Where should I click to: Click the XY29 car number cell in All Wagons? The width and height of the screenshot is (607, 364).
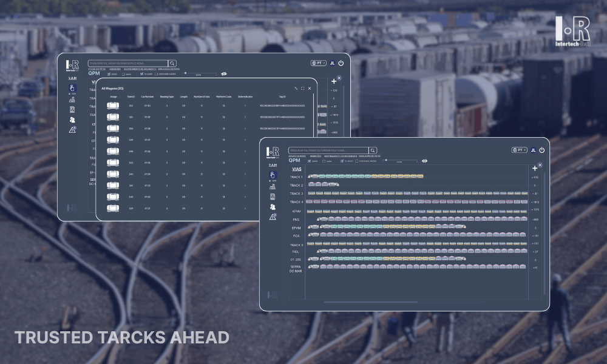pyautogui.click(x=147, y=117)
